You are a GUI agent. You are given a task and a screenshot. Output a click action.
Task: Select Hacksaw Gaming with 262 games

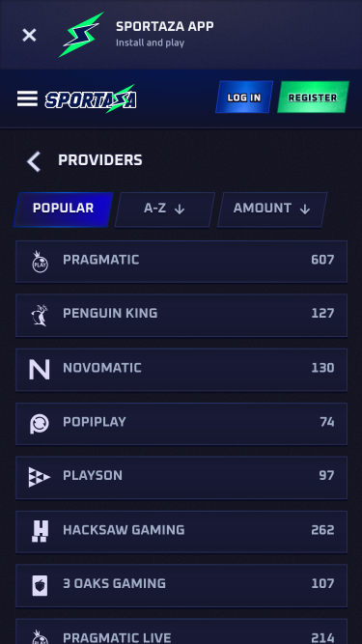coord(181,531)
